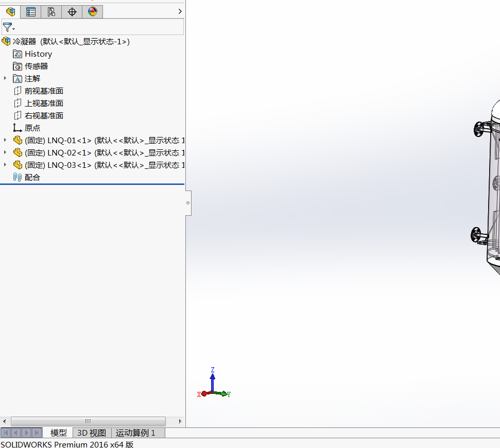
Task: Switch to the PropertyManager tab
Action: [x=31, y=12]
